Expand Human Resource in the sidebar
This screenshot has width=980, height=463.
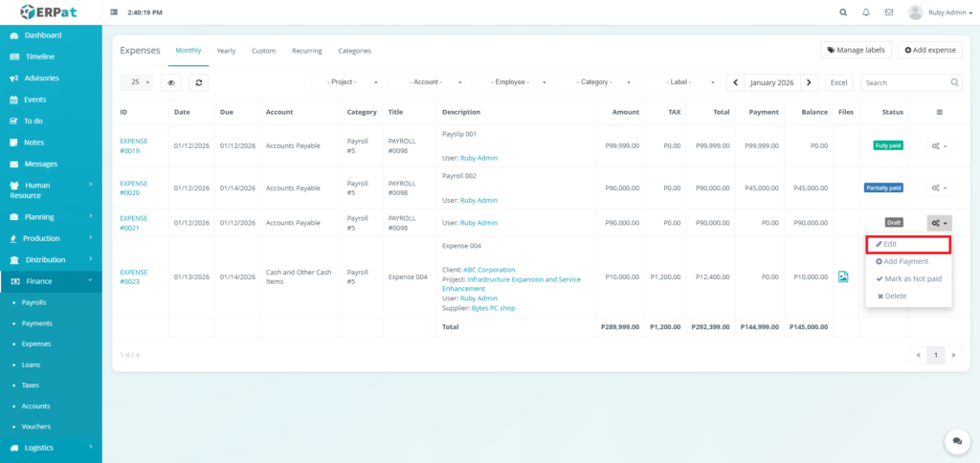(51, 189)
